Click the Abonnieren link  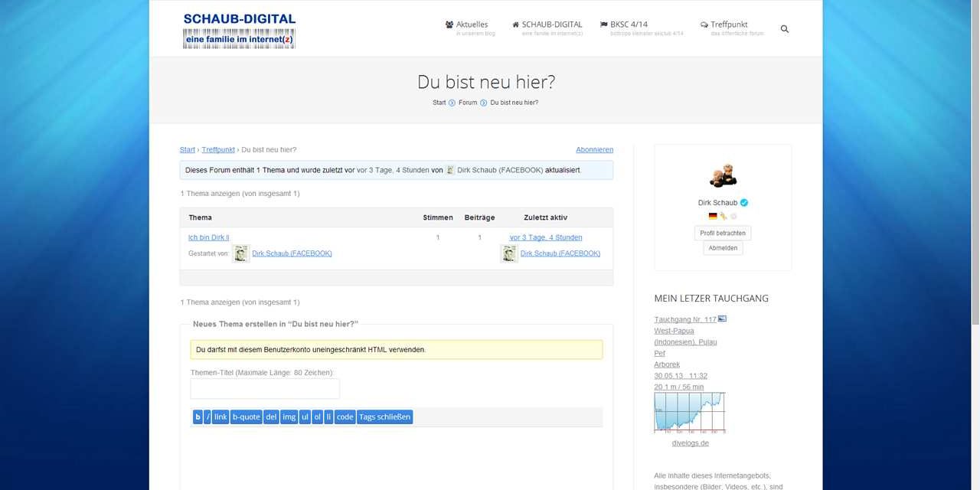[x=594, y=150]
